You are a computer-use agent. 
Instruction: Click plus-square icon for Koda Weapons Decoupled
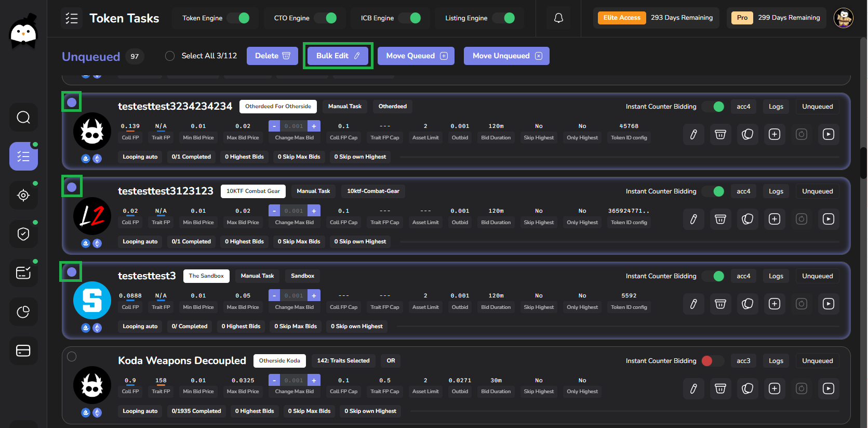point(774,388)
